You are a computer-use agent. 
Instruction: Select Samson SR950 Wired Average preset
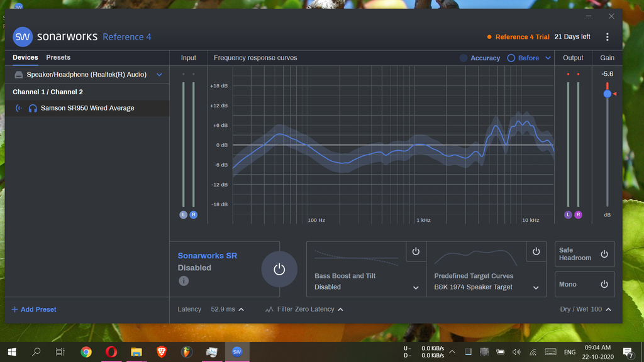(87, 108)
